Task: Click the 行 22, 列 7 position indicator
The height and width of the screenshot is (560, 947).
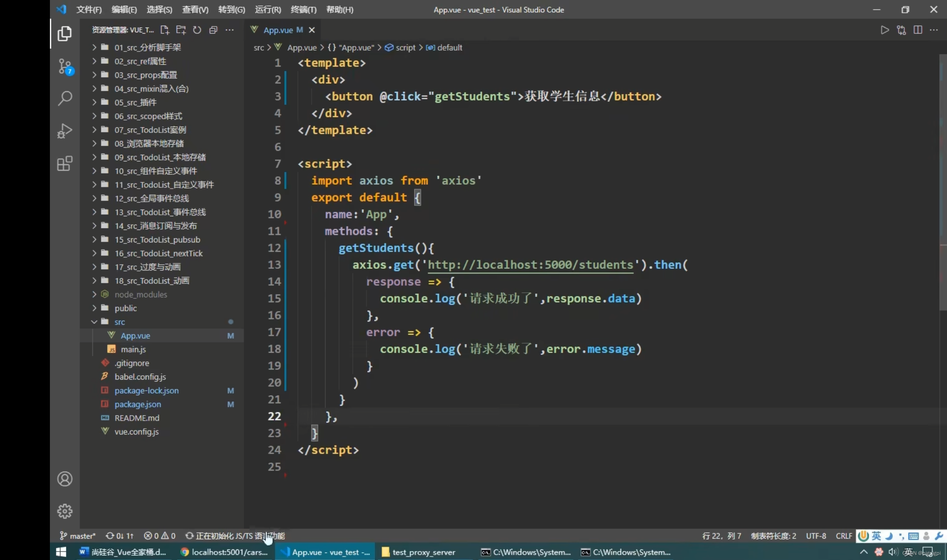Action: coord(722,536)
